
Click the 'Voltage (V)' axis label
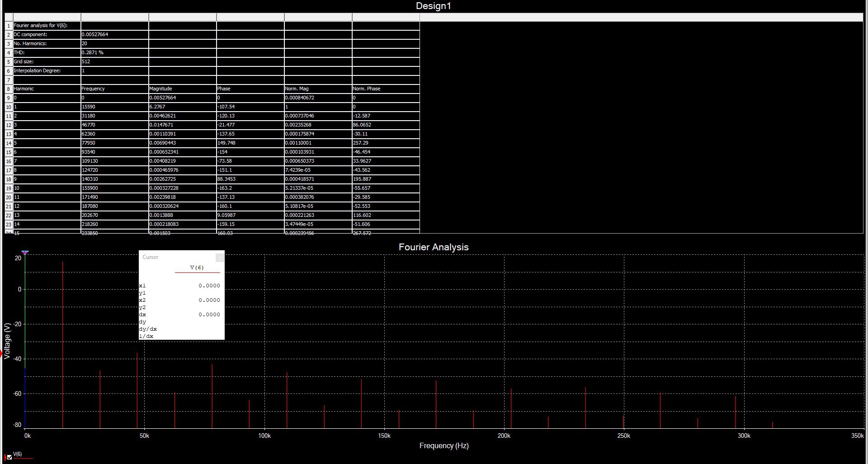[7, 341]
